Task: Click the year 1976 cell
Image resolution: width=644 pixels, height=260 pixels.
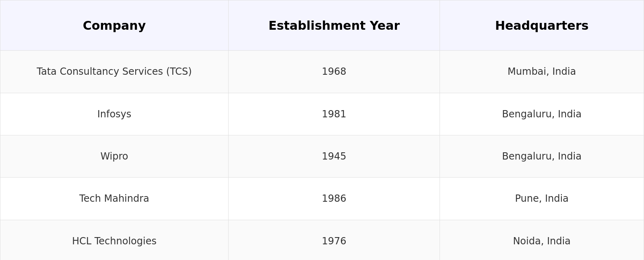Action: (x=334, y=241)
